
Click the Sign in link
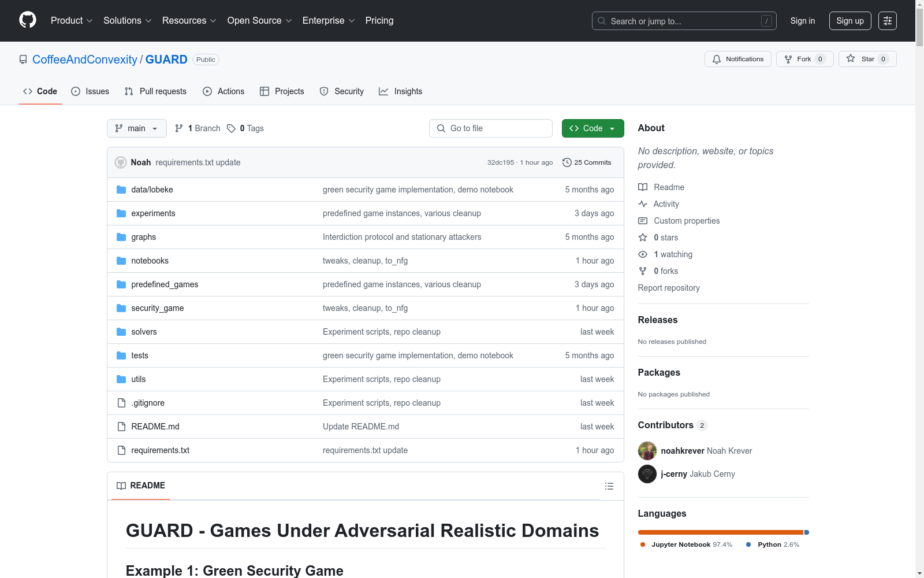pos(803,21)
